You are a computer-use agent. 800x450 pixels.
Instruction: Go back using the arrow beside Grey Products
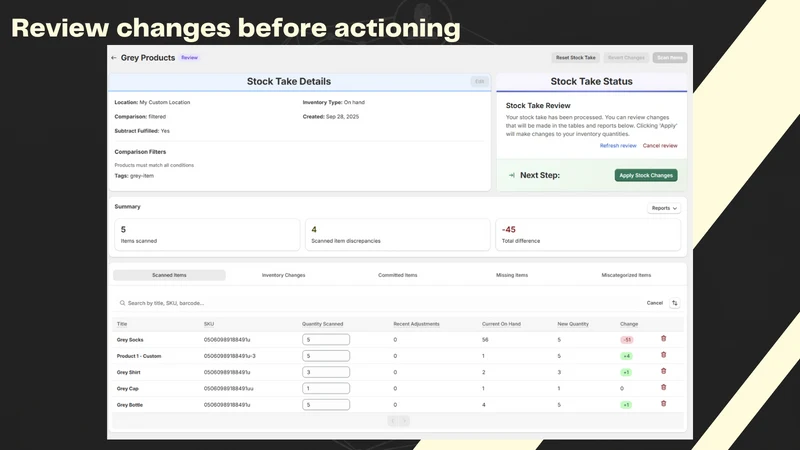point(114,58)
